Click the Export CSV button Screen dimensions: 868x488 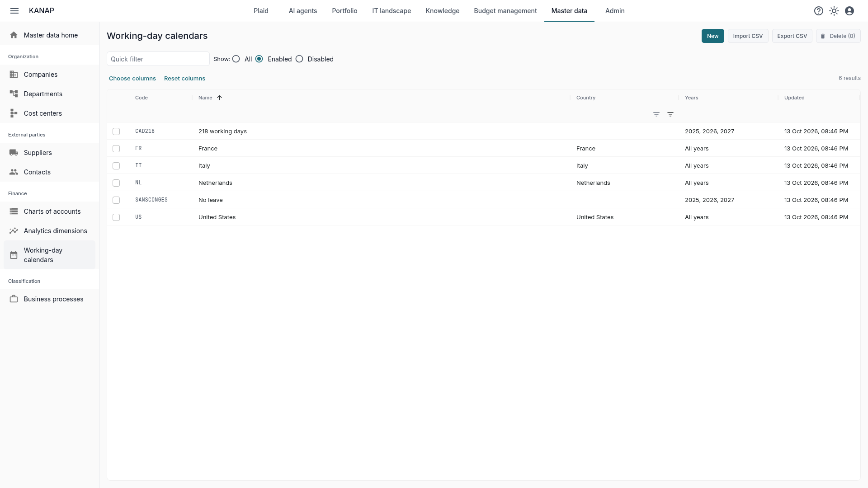tap(792, 36)
